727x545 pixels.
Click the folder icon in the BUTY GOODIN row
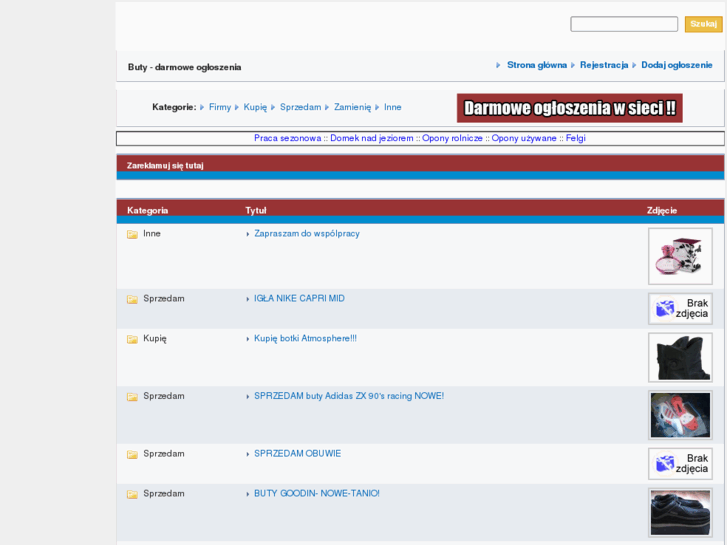132,494
